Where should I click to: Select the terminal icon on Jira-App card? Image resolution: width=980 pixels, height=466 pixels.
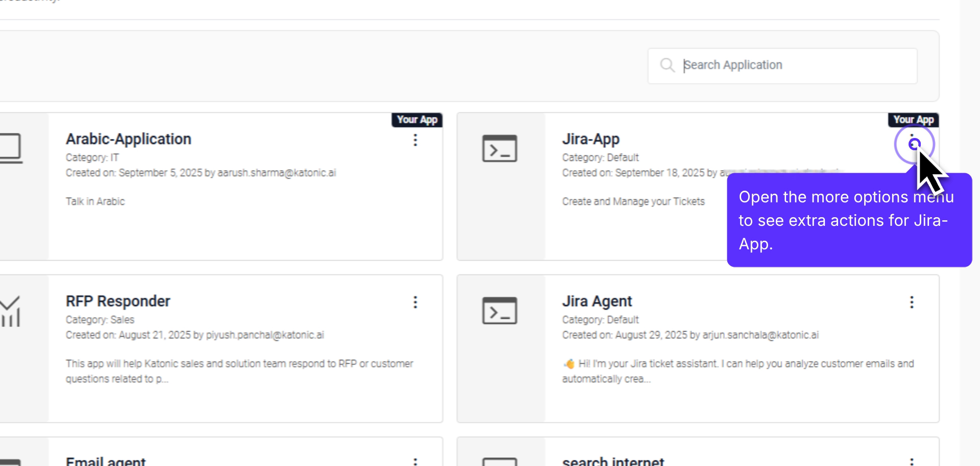pos(499,149)
